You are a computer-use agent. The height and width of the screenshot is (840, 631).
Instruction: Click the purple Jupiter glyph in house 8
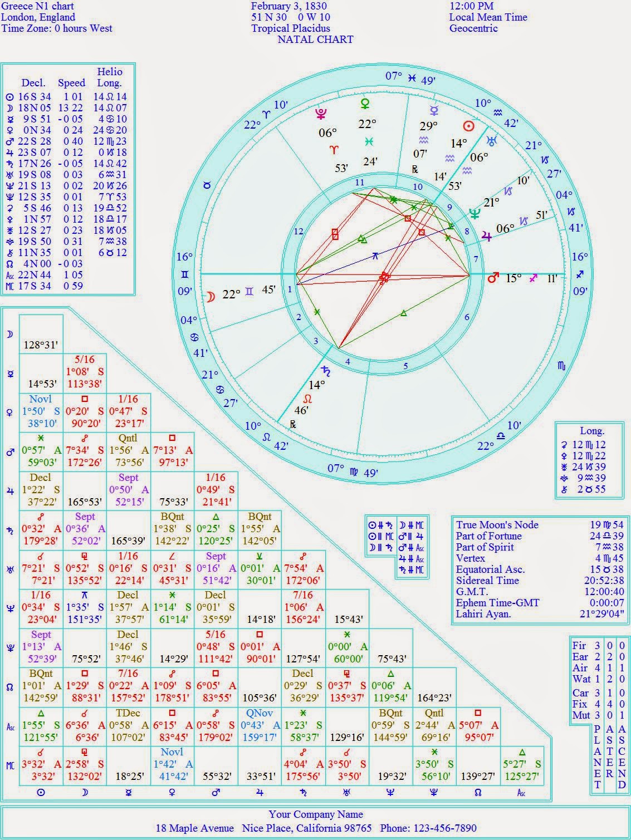(487, 236)
